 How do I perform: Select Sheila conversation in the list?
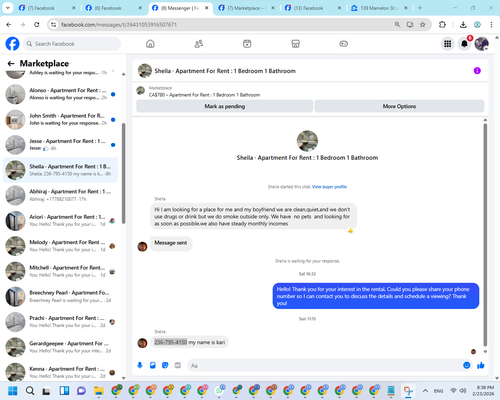pos(60,170)
